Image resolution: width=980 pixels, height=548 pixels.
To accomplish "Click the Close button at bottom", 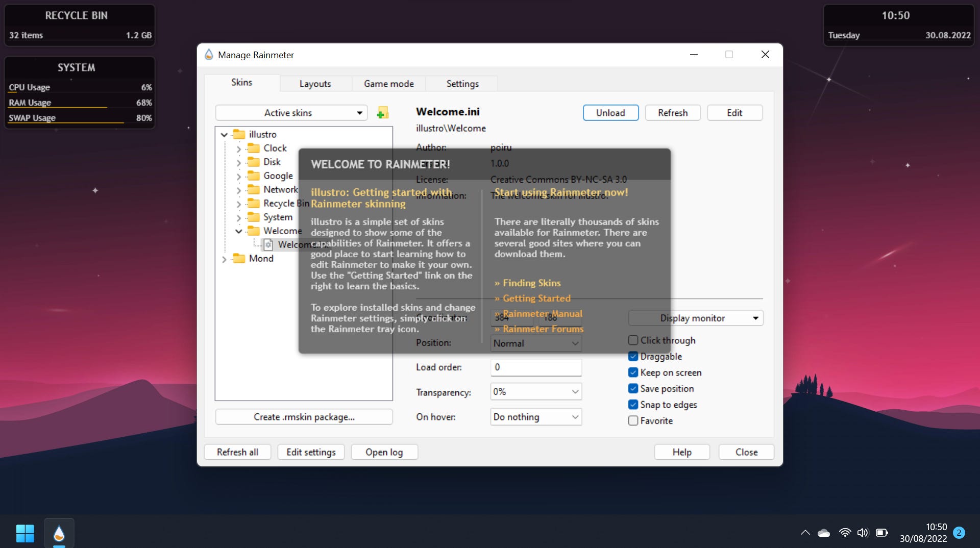I will point(746,452).
